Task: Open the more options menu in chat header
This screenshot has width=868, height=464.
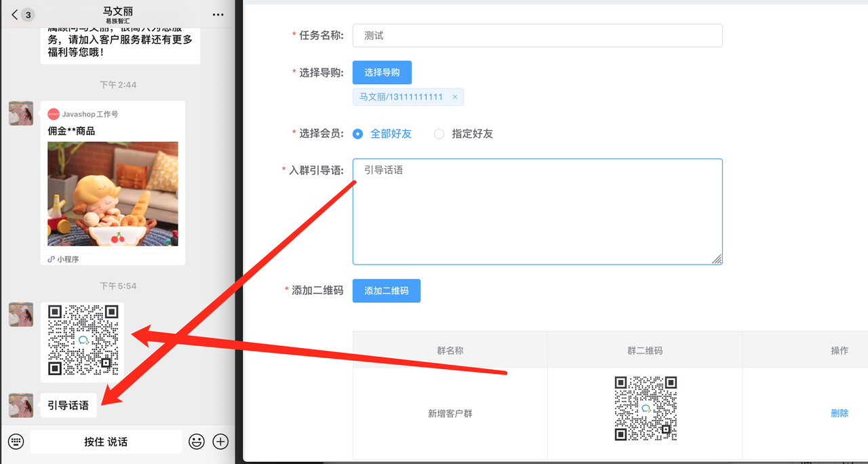Action: pyautogui.click(x=218, y=14)
